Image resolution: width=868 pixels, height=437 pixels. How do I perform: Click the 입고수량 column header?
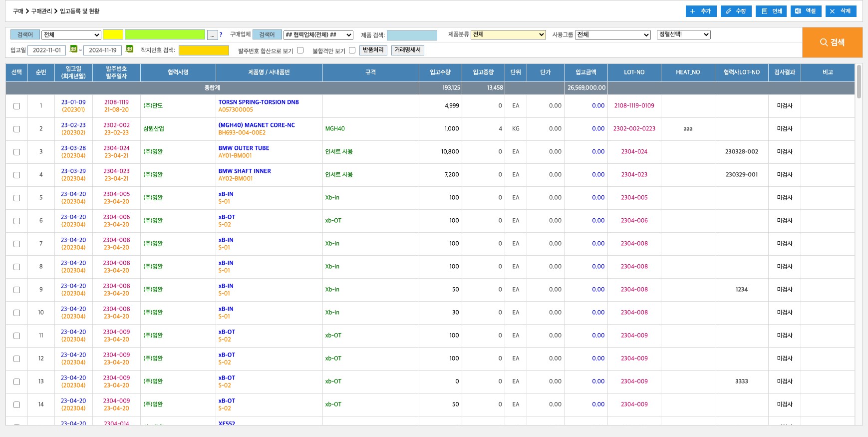pos(440,72)
